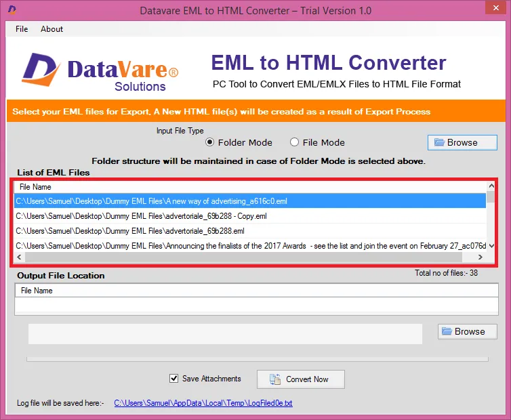Click output path text field

click(225, 334)
